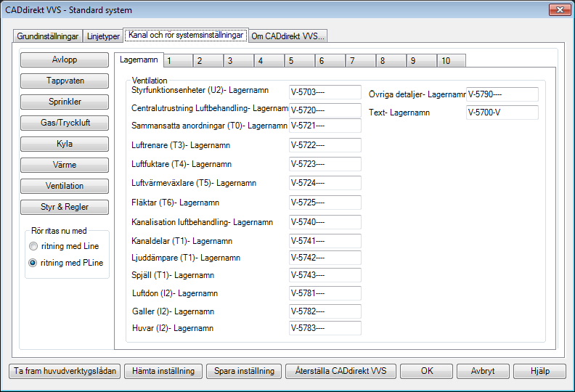Click the Övriga detaljer layer name field
575x392 pixels.
tap(502, 94)
